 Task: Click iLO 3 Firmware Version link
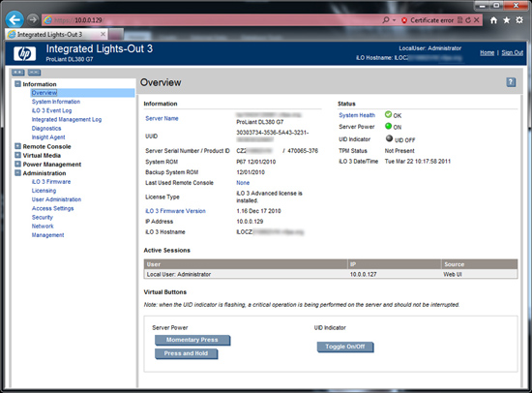175,211
